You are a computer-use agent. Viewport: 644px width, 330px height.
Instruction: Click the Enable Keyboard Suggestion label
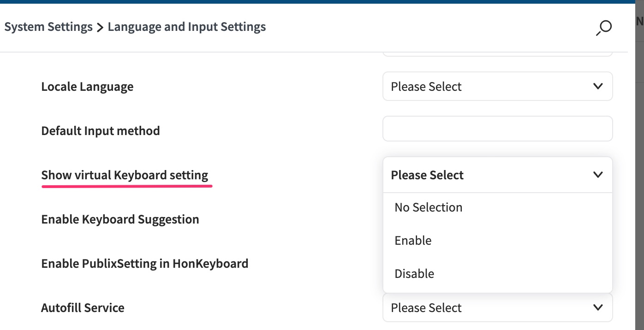[120, 219]
